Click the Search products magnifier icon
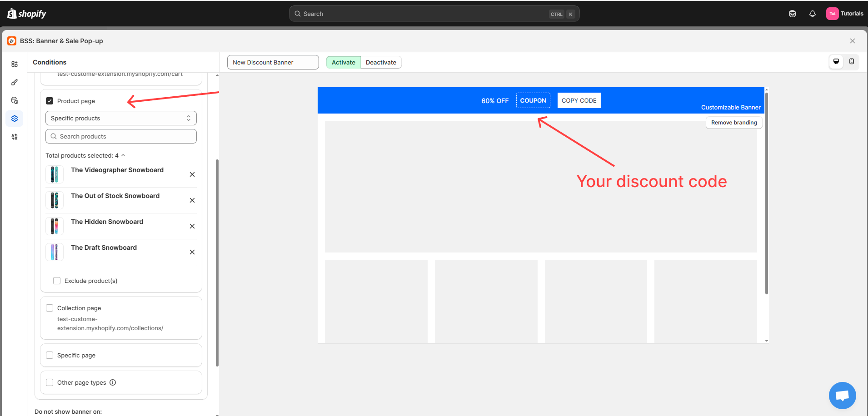 [54, 136]
